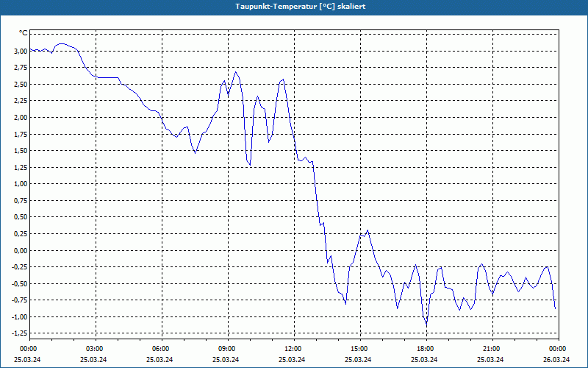Select the '12:00' x-axis time label

tap(292, 349)
